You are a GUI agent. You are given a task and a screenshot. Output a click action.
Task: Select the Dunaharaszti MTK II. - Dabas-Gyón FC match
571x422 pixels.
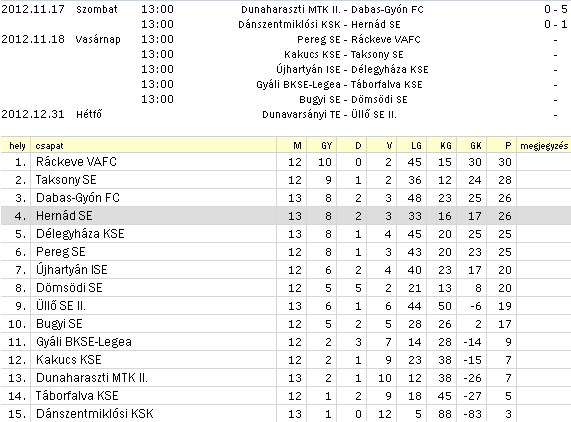[332, 9]
